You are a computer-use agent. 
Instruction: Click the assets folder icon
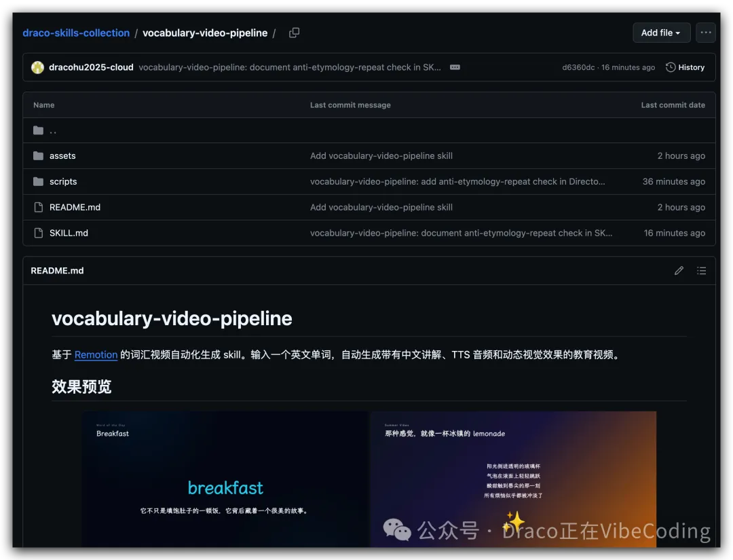(38, 156)
